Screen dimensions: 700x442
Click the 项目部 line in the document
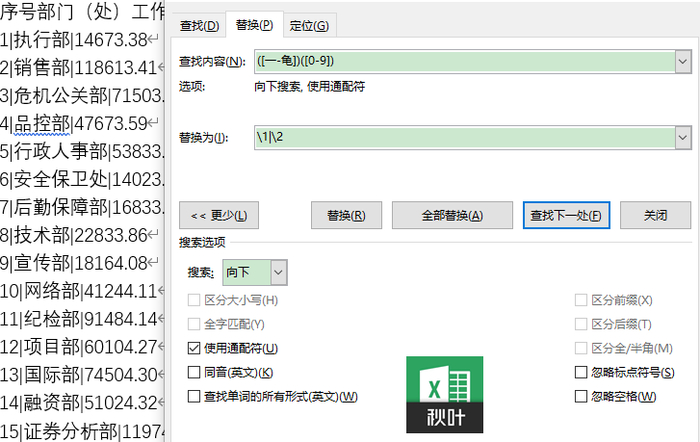(82, 347)
